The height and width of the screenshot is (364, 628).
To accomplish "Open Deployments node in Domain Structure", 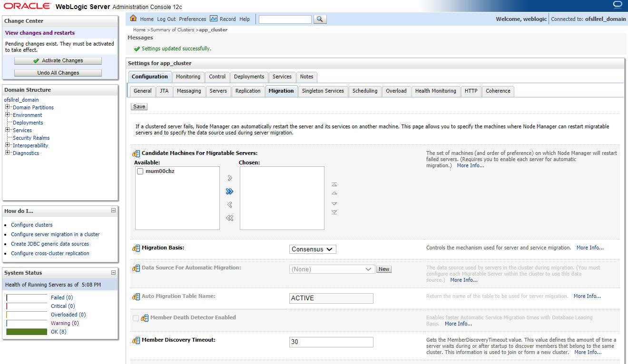I will pos(28,123).
